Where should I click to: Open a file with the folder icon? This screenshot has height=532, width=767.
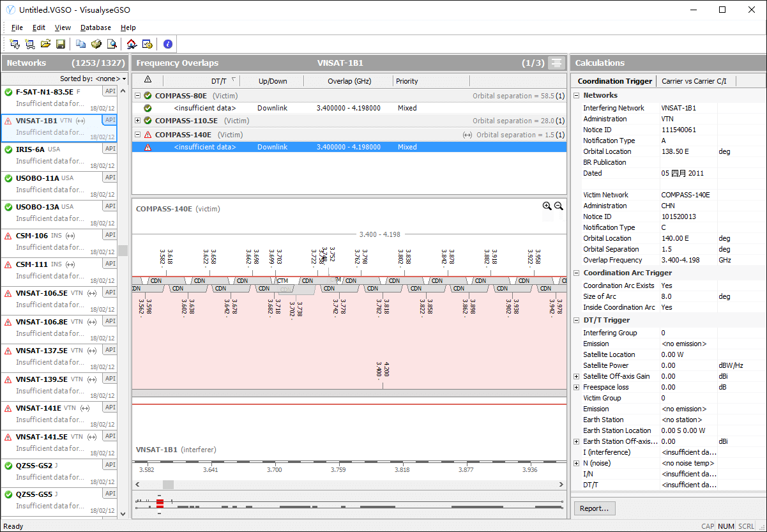[x=45, y=44]
